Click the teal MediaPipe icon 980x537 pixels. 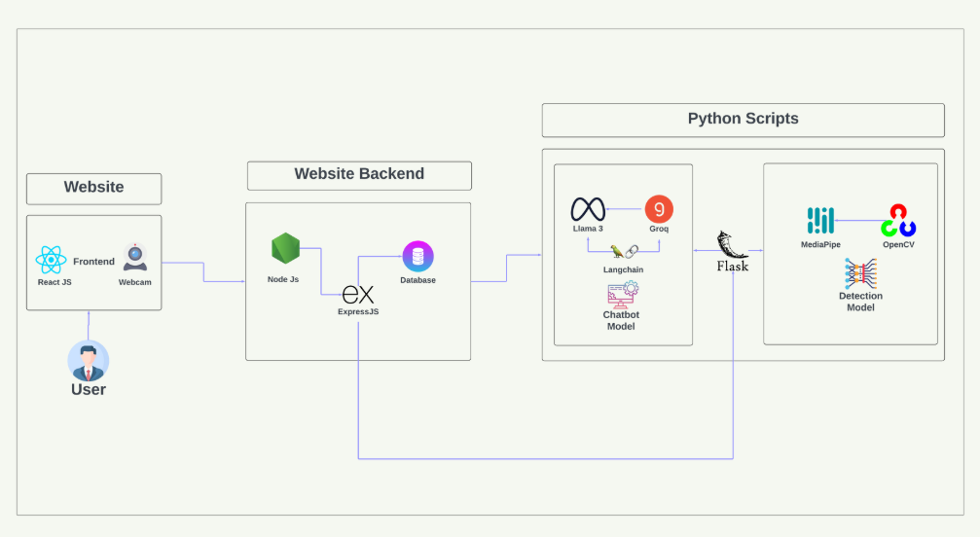821,221
